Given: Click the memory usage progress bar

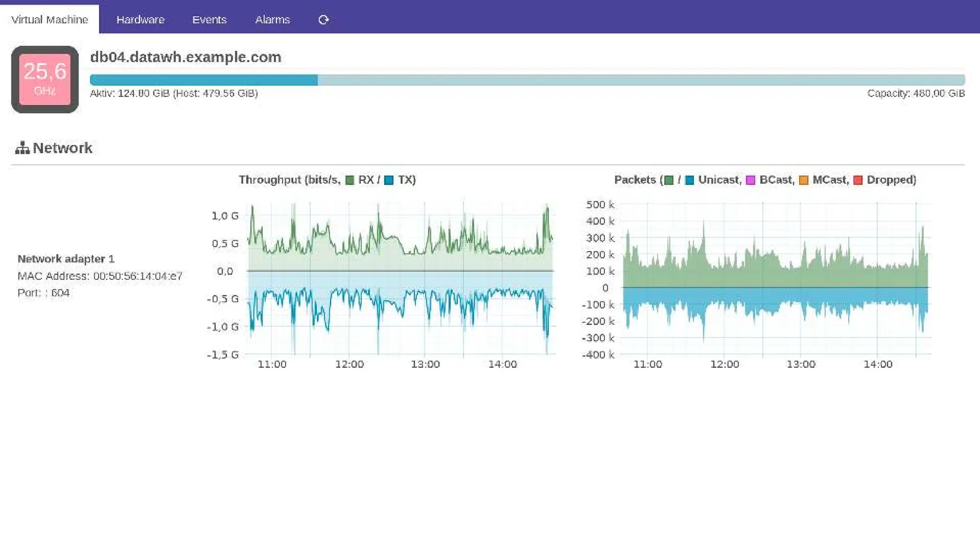Looking at the screenshot, I should pyautogui.click(x=526, y=80).
